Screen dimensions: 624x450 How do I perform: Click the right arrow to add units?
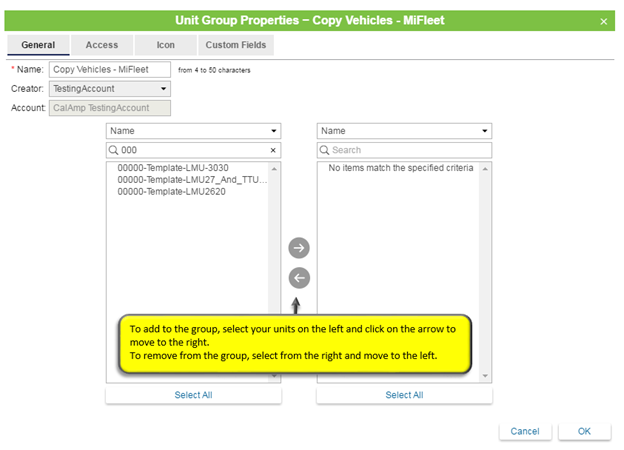298,248
